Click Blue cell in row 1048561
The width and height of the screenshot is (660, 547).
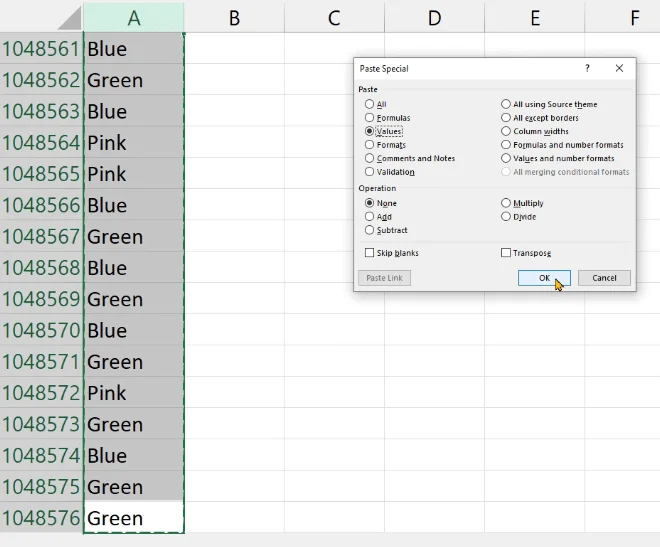pyautogui.click(x=134, y=48)
